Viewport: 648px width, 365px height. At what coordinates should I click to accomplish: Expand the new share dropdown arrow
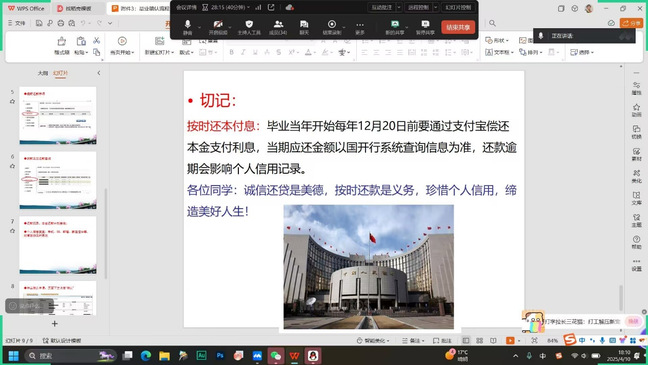pyautogui.click(x=407, y=27)
